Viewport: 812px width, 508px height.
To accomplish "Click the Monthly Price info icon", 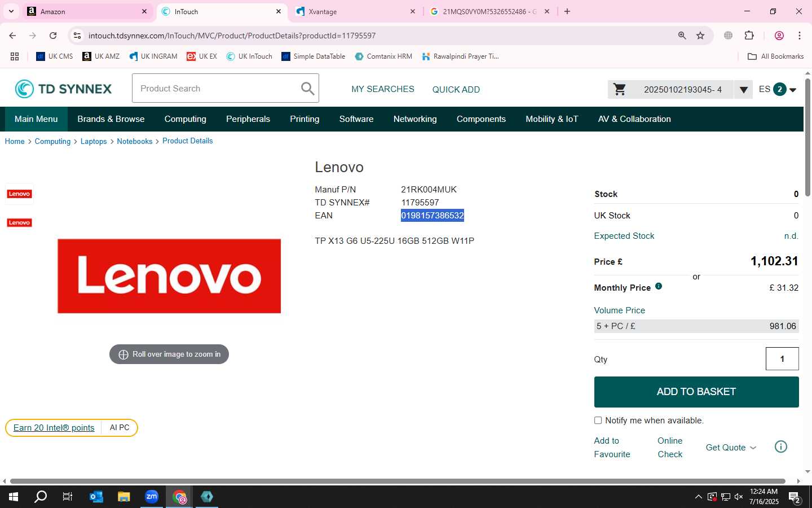I will 659,286.
